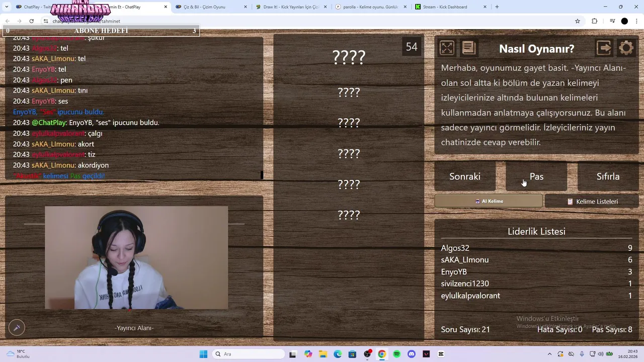Switch to the Stream Kick Dashboard tab

[450, 7]
